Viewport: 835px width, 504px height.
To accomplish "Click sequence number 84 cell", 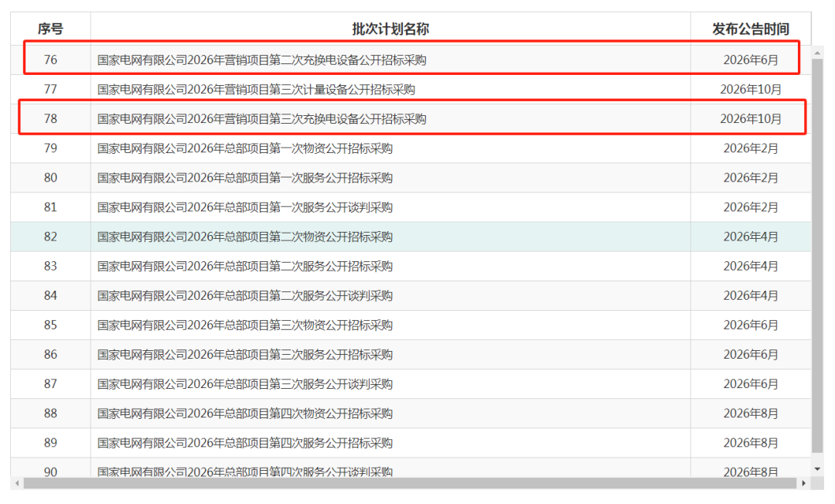I will click(x=50, y=296).
